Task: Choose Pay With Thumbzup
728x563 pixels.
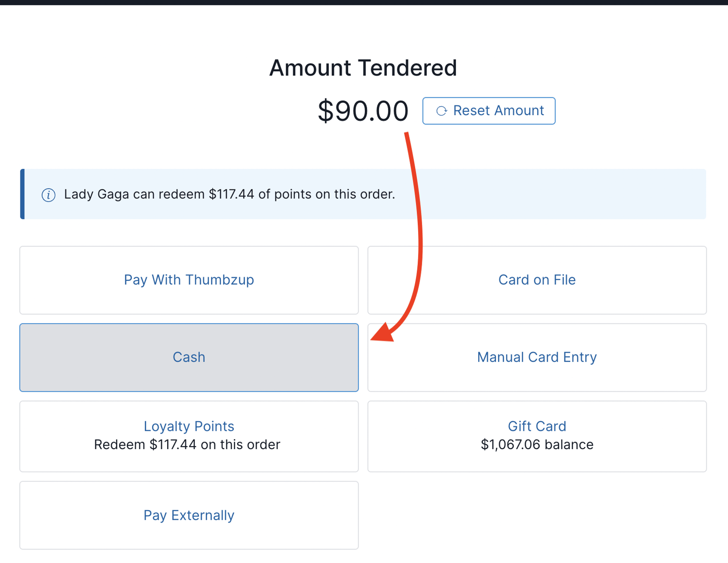Action: point(189,280)
